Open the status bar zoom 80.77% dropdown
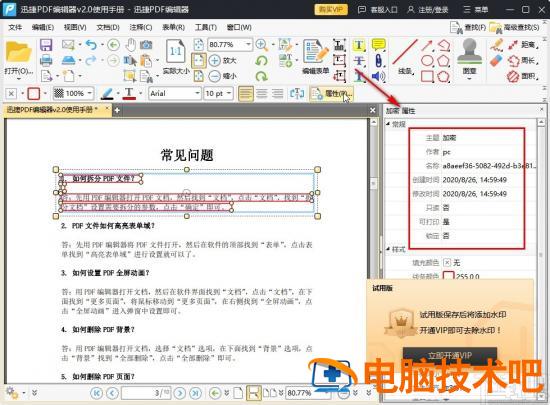This screenshot has width=550, height=405. point(327,393)
